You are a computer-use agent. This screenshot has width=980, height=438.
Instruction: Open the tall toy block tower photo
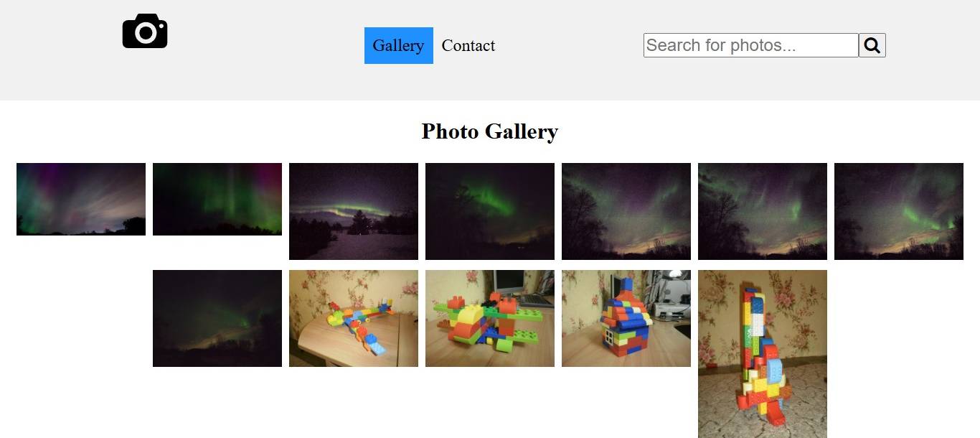(763, 354)
